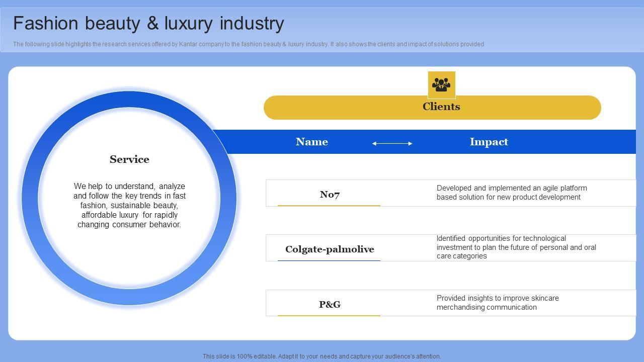Screen dimensions: 644x362
Task: Select the service description paragraph
Action: click(129, 205)
